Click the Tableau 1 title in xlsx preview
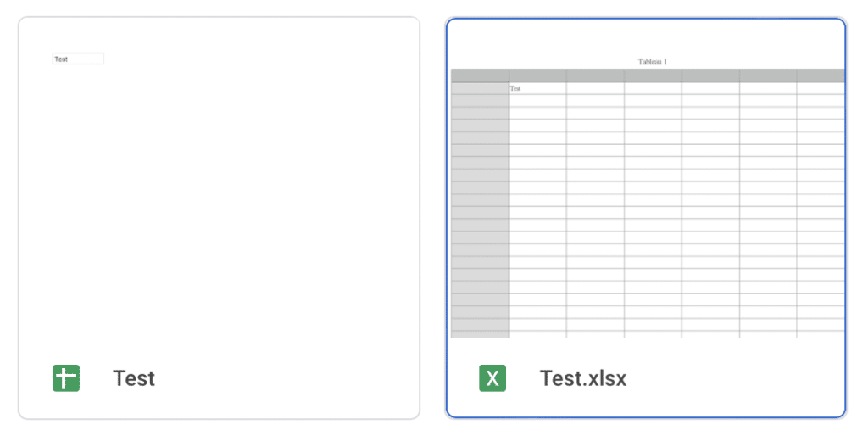This screenshot has width=868, height=436. pyautogui.click(x=652, y=61)
